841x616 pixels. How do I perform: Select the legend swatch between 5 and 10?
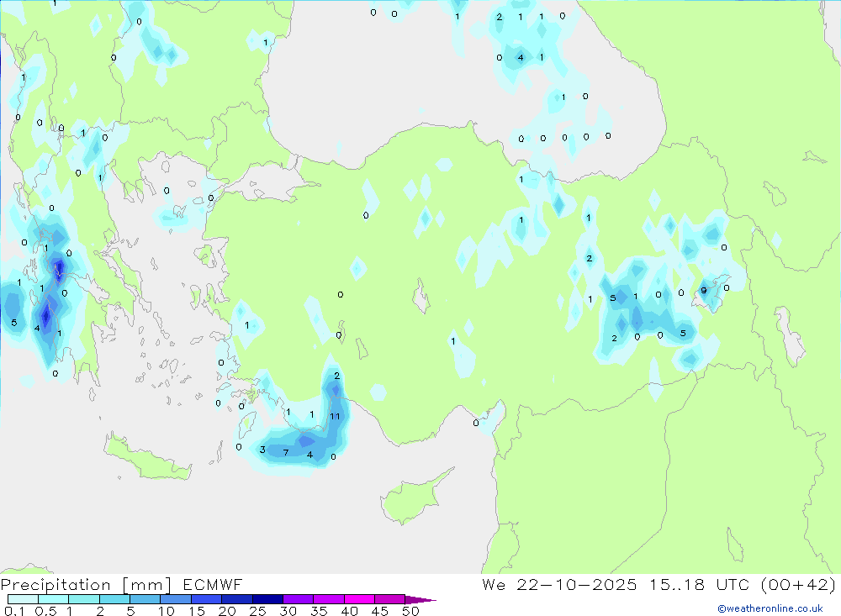click(145, 599)
